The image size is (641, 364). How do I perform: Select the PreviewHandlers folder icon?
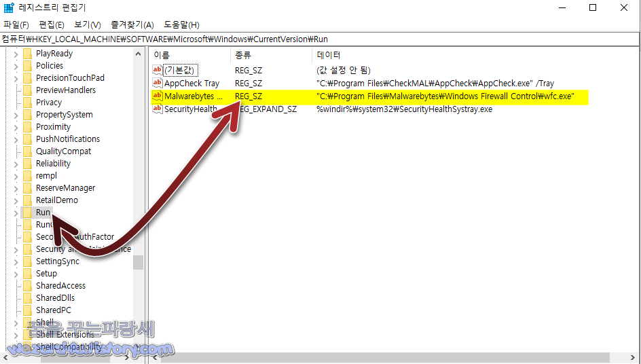pos(27,90)
